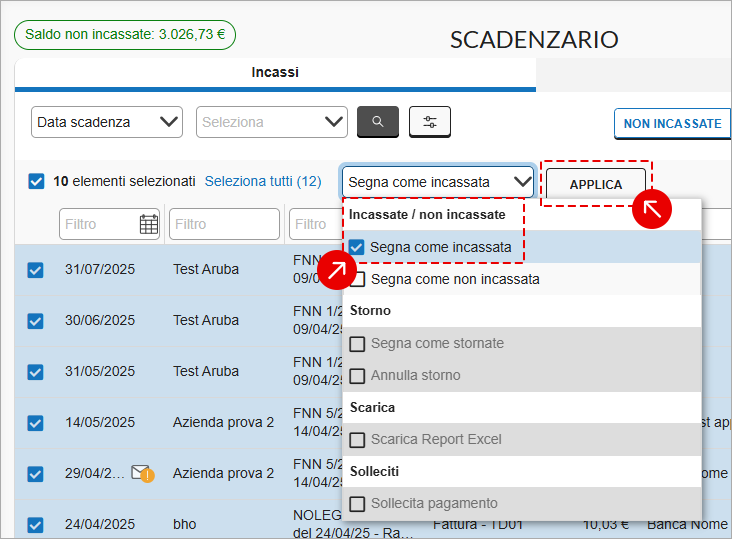
Task: Open the Seleziona dropdown
Action: click(272, 122)
